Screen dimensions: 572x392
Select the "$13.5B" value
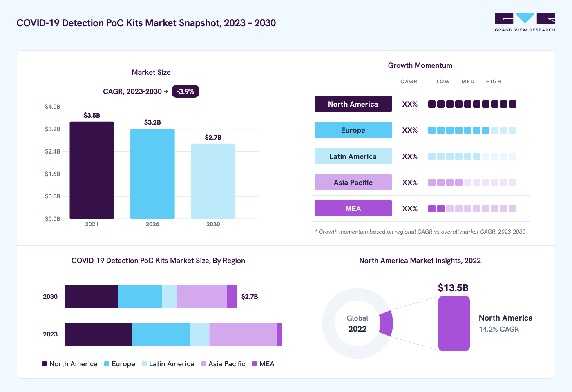click(453, 288)
